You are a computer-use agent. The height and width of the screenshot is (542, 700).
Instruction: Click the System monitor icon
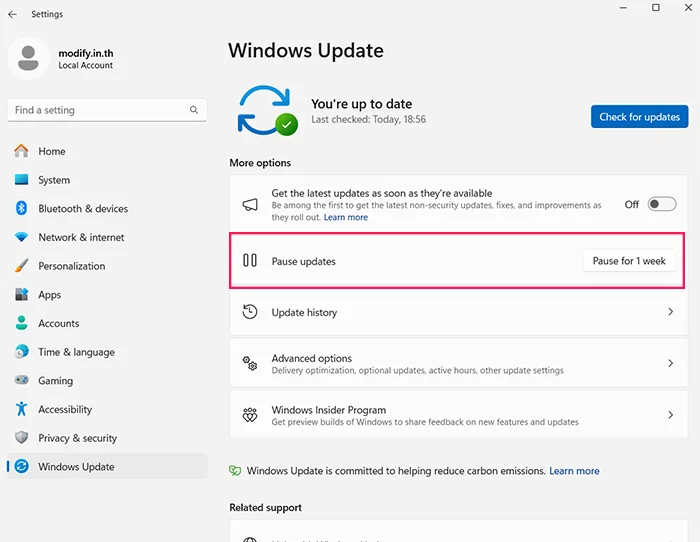pyautogui.click(x=21, y=179)
